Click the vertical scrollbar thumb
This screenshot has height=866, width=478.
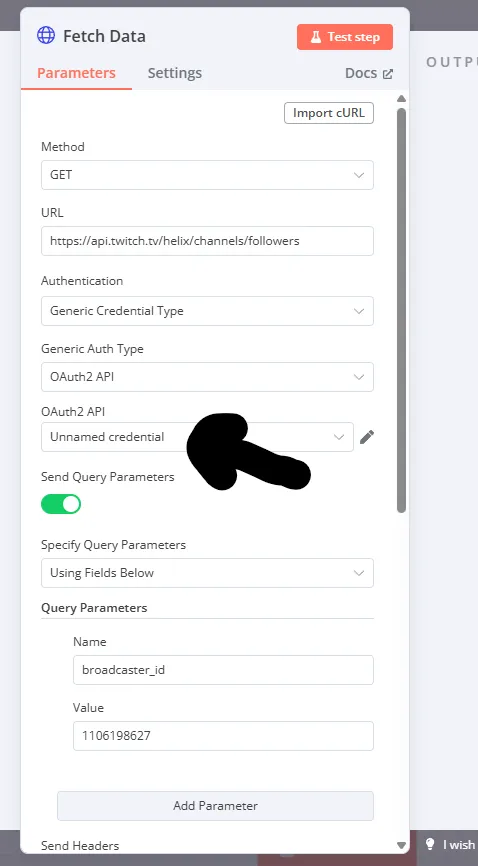[402, 309]
